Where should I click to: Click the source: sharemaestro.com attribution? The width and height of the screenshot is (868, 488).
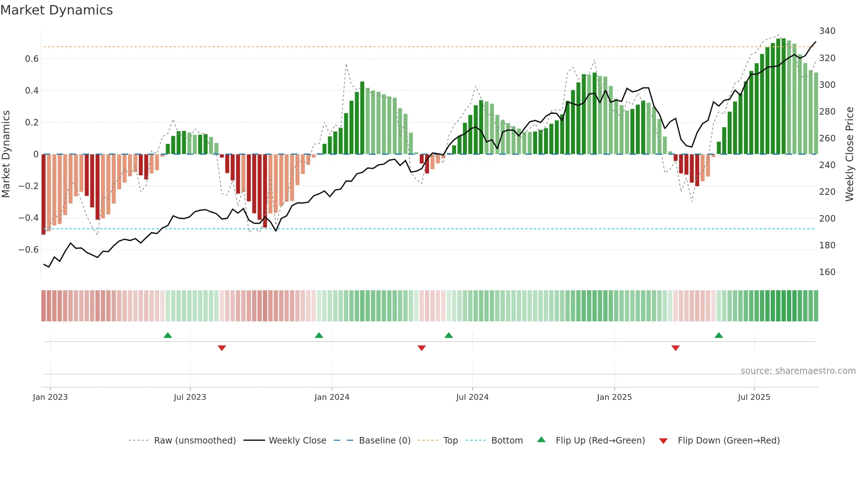pos(798,371)
